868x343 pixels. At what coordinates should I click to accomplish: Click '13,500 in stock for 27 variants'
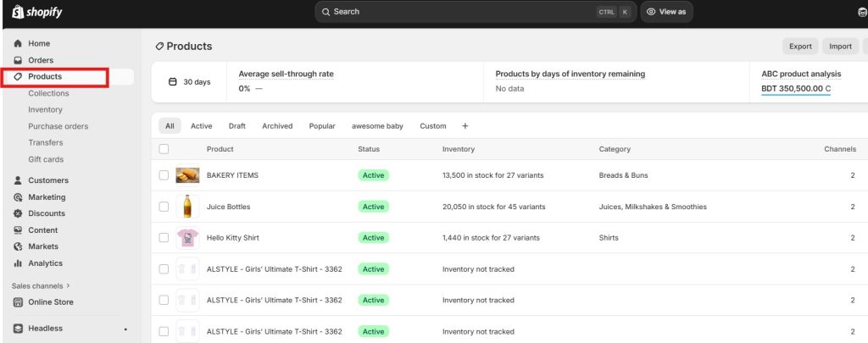(x=492, y=175)
